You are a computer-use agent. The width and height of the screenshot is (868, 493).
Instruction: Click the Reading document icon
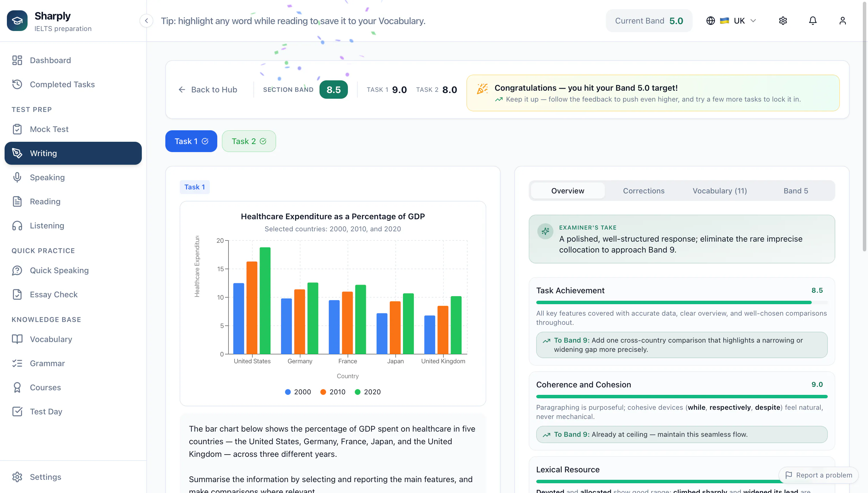click(17, 201)
